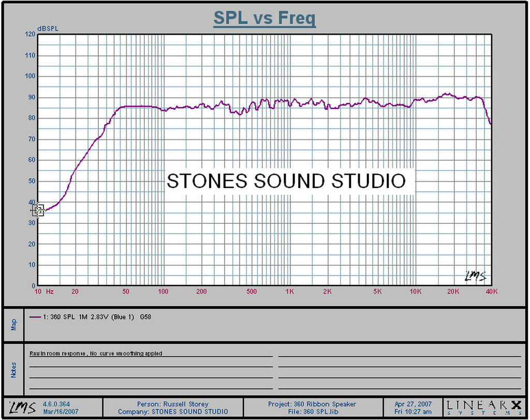Click Person: Russell Storey text
530x420 pixels.
tap(173, 404)
